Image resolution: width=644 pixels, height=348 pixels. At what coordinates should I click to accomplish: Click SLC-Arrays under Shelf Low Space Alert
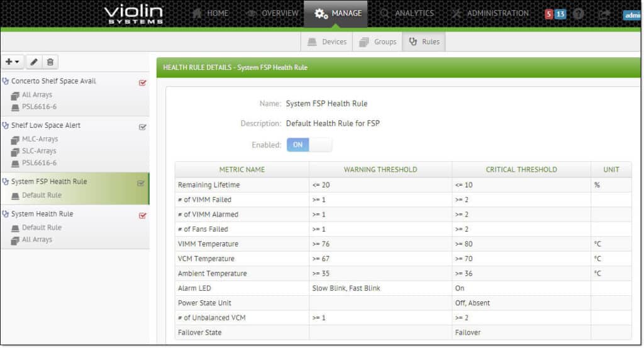pyautogui.click(x=39, y=151)
